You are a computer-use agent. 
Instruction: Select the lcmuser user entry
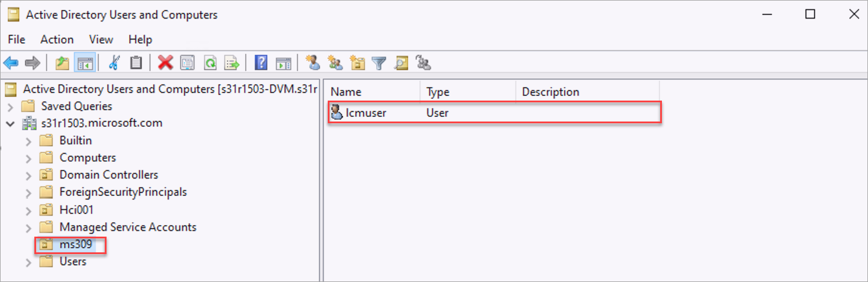494,113
